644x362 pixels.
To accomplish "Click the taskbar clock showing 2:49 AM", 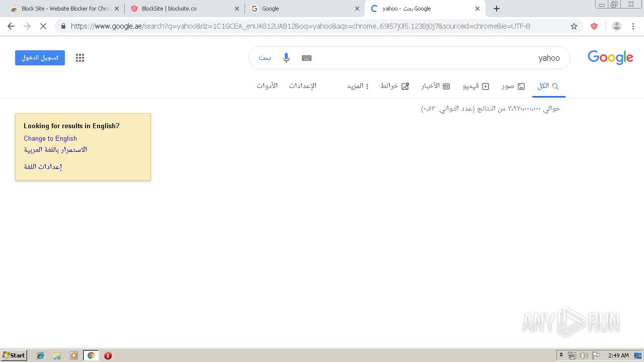I will pos(618,355).
